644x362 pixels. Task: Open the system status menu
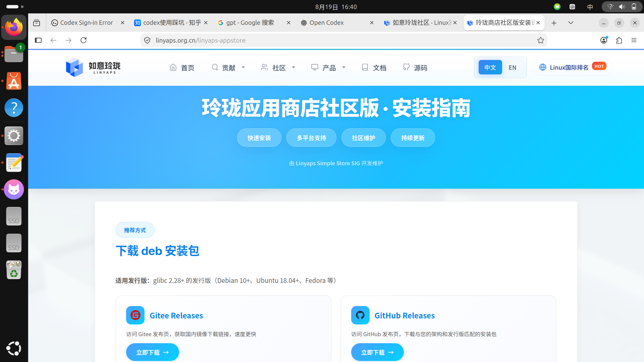click(622, 7)
